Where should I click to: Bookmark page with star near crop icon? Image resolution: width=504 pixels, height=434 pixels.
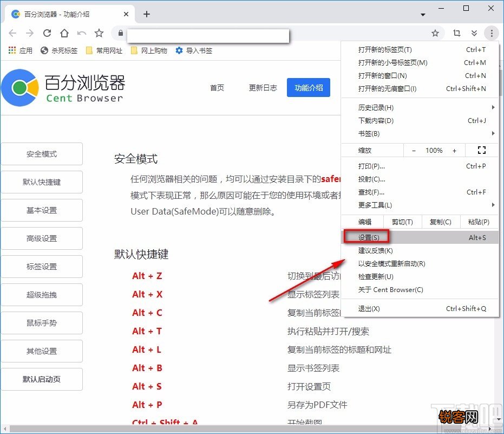pos(435,33)
